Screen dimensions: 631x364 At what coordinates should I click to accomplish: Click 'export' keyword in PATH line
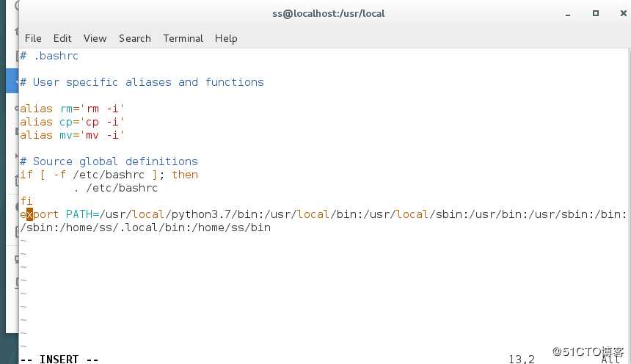[39, 214]
